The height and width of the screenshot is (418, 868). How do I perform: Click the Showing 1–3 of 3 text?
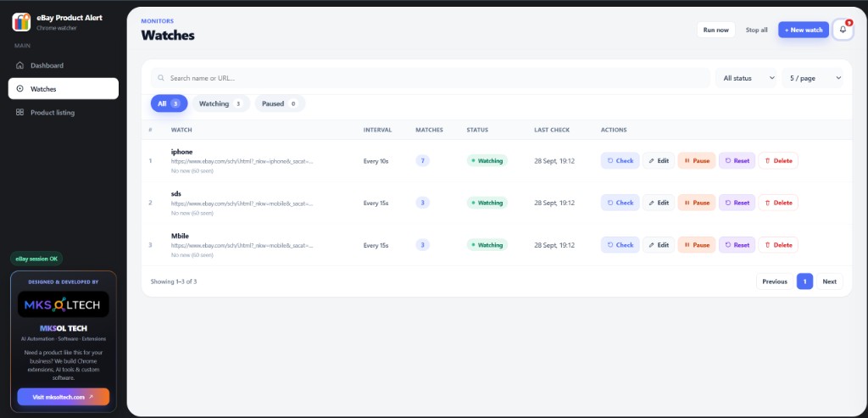coord(173,281)
